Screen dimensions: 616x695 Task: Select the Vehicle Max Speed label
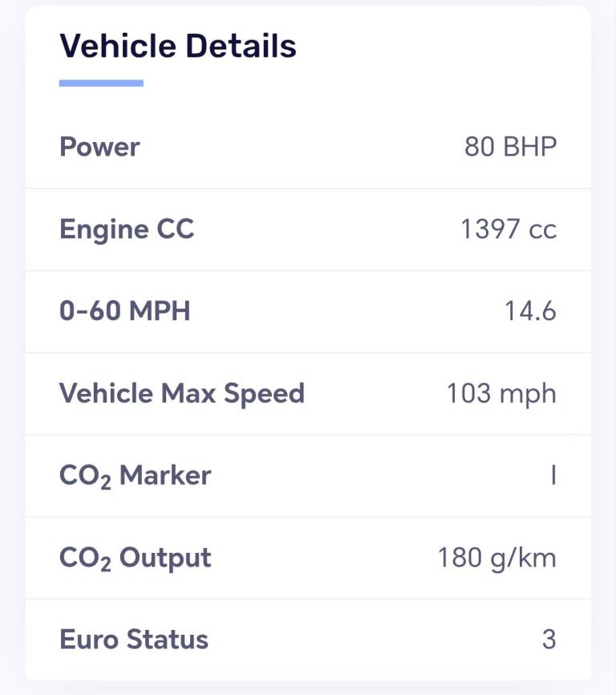[182, 393]
